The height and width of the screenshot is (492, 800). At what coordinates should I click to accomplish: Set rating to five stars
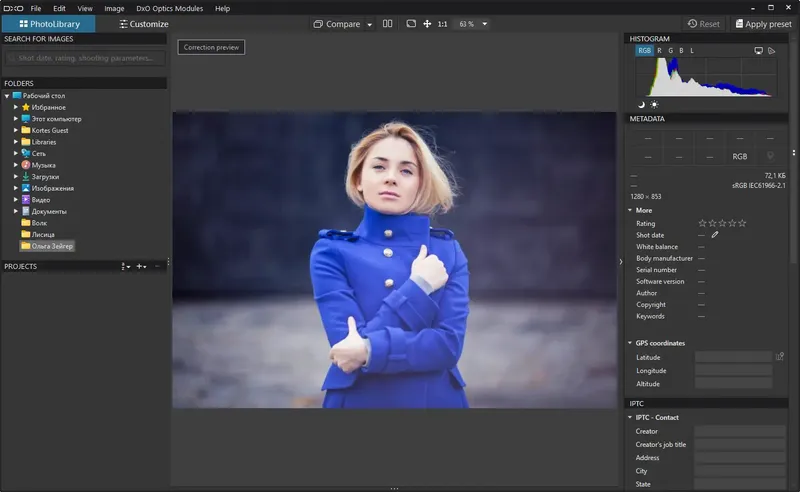(x=743, y=223)
